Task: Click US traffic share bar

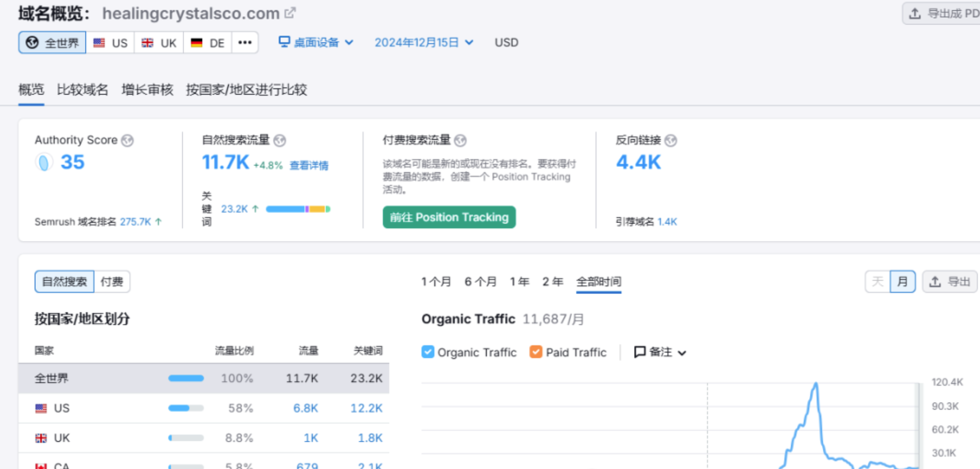Action: tap(186, 408)
